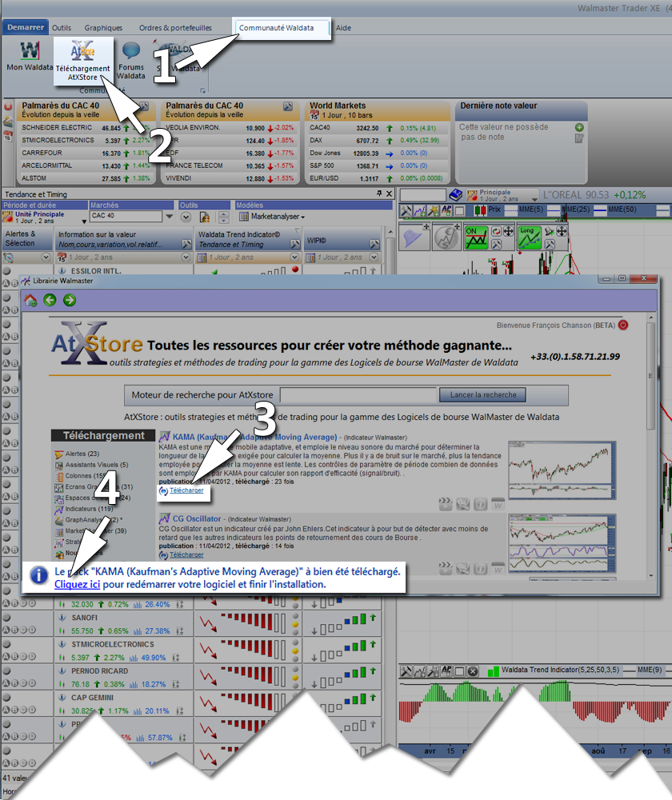Toggle the green ON trend button

point(477,238)
